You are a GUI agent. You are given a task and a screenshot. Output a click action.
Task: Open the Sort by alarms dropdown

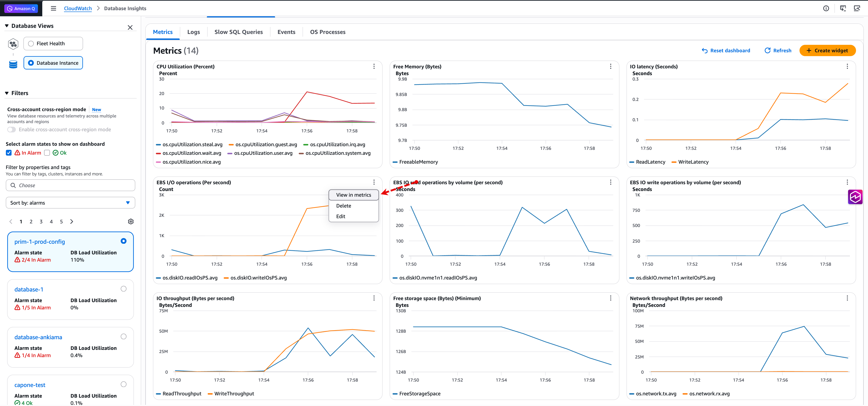(71, 203)
